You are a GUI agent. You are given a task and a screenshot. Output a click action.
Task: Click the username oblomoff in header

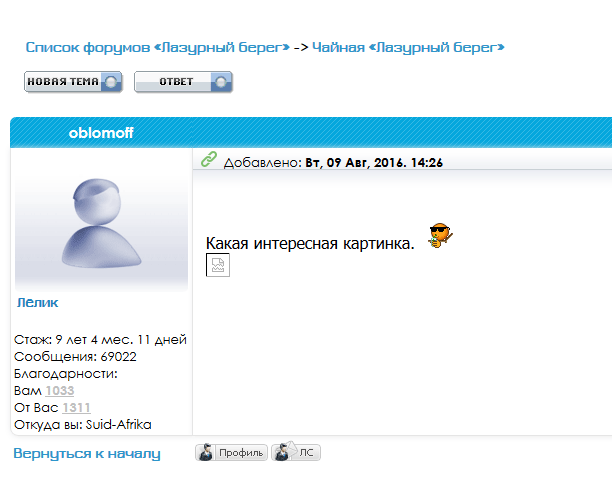coord(101,133)
